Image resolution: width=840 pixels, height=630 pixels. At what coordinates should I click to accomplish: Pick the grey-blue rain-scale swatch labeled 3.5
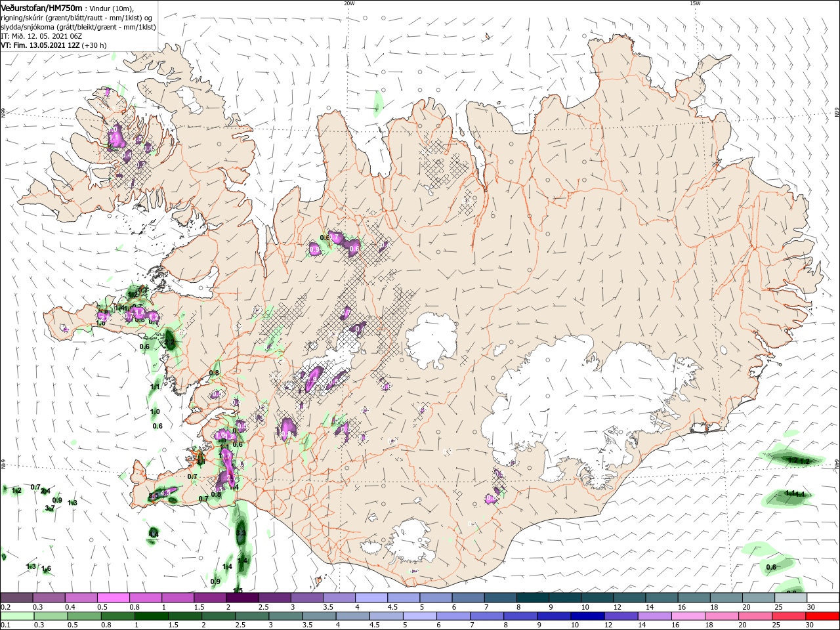[x=319, y=616]
